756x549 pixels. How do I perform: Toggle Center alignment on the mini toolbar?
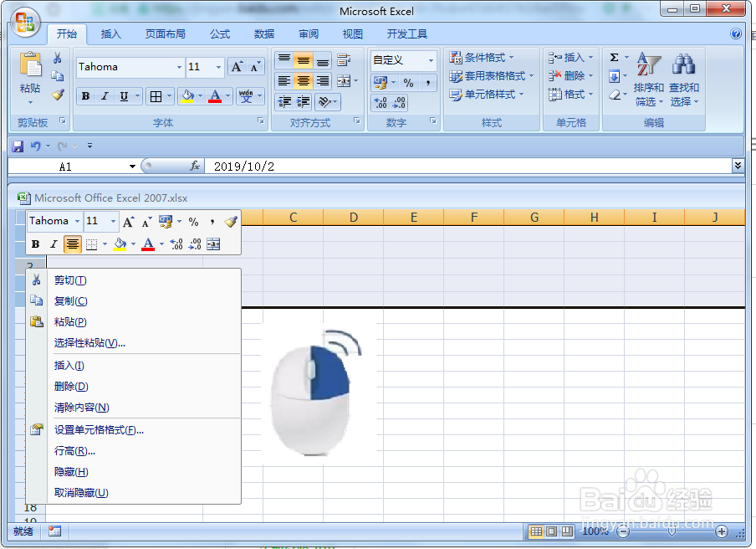click(72, 244)
